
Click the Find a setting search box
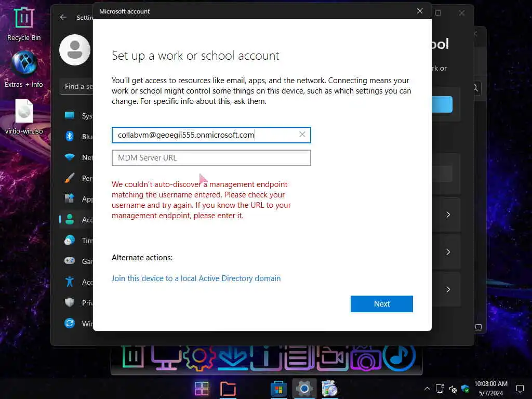coord(76,87)
